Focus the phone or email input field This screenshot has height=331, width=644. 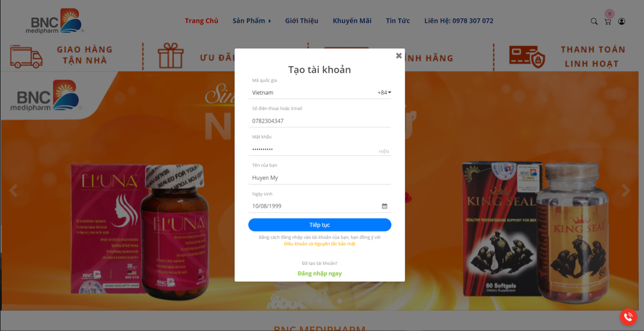(320, 121)
